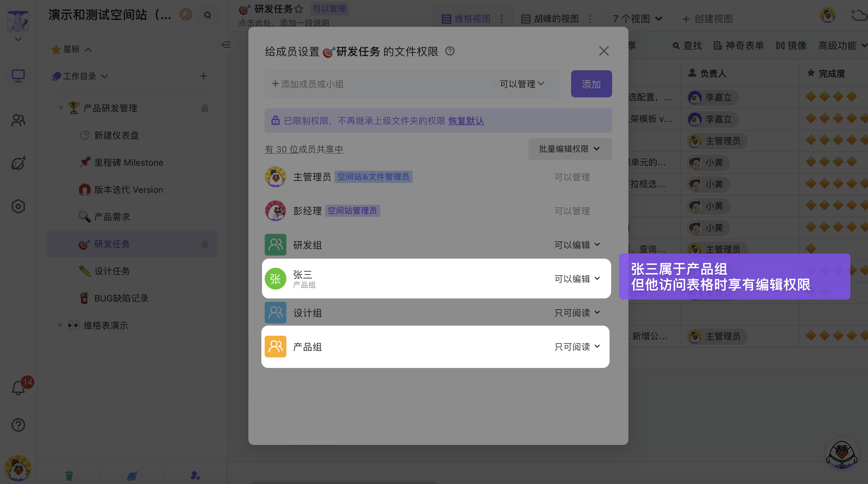Click the purple 添加 button
This screenshot has width=868, height=484.
click(x=591, y=84)
